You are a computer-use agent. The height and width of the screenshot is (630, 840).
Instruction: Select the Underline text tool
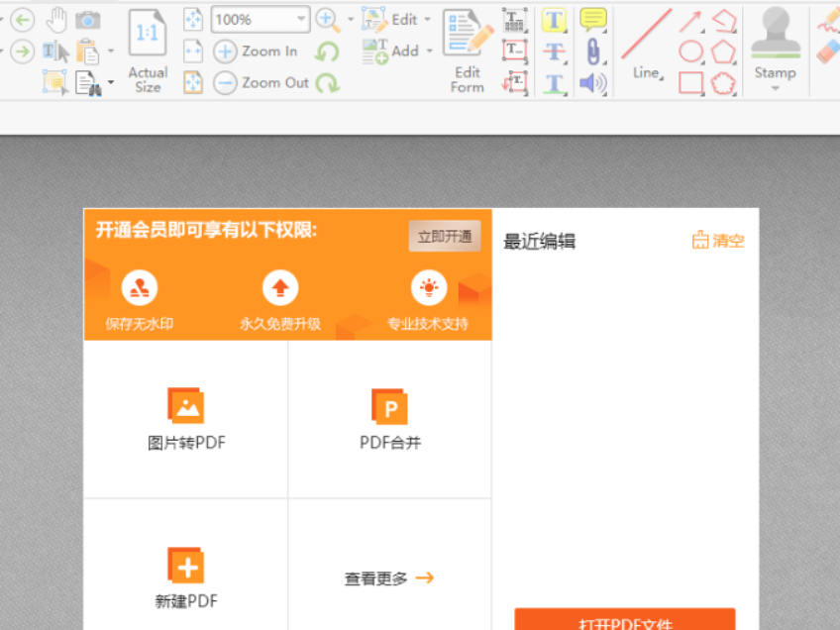click(x=554, y=83)
